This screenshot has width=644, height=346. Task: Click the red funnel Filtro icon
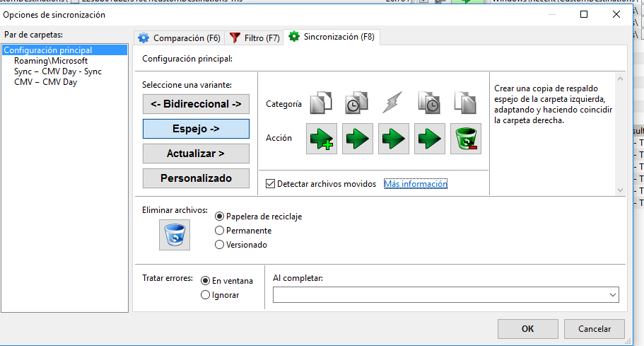pos(235,38)
